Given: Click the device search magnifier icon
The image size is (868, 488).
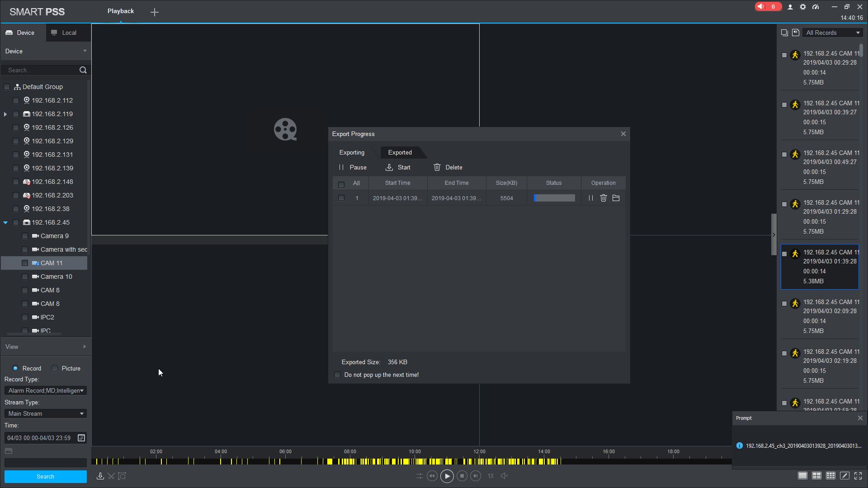Looking at the screenshot, I should click(83, 70).
